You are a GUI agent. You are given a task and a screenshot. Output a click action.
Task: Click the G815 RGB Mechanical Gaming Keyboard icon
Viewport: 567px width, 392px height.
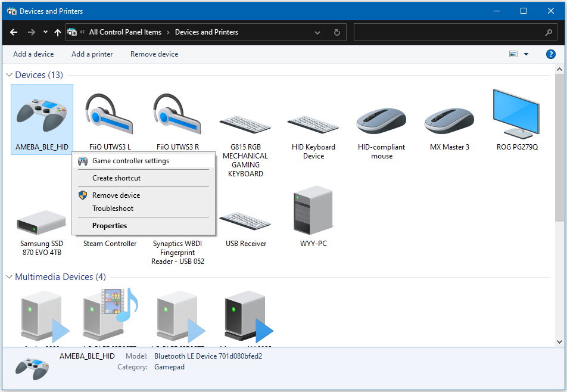245,124
